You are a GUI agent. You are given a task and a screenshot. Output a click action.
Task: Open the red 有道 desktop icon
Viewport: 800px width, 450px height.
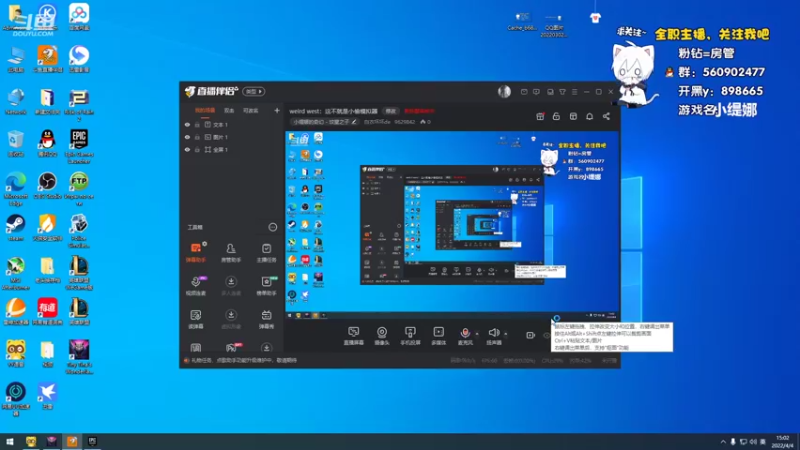tap(47, 311)
